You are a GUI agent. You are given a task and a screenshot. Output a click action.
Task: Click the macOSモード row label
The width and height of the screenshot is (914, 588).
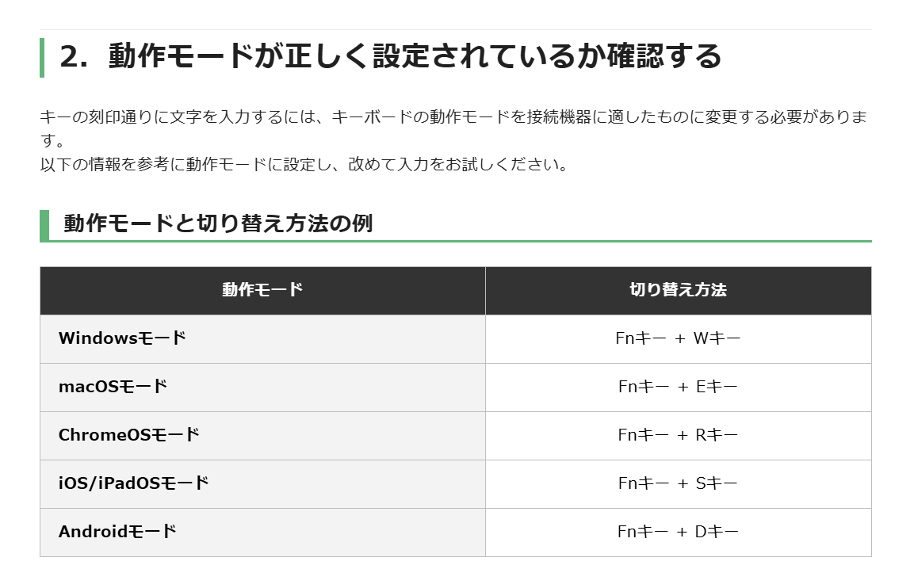[x=113, y=387]
